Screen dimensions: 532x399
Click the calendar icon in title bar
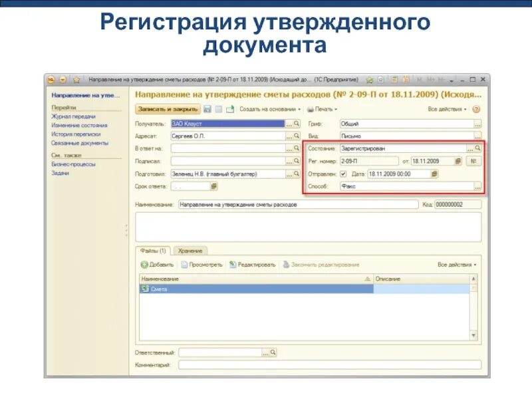pyautogui.click(x=406, y=80)
